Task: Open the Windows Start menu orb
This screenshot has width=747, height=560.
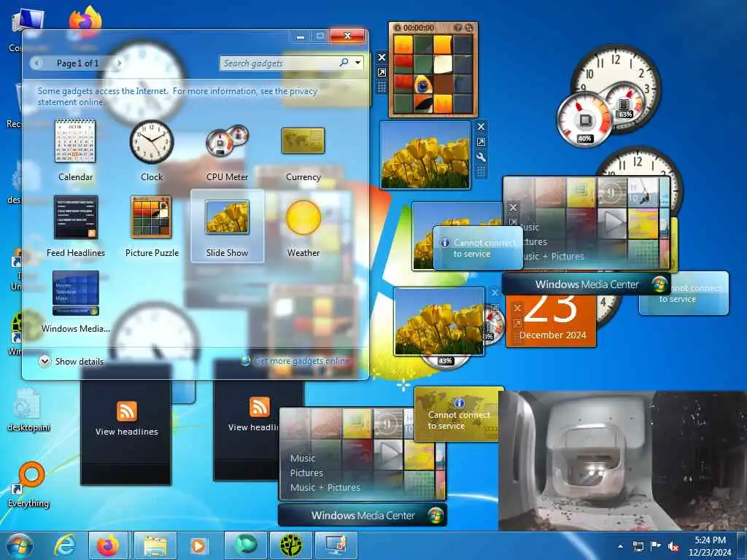Action: click(19, 546)
